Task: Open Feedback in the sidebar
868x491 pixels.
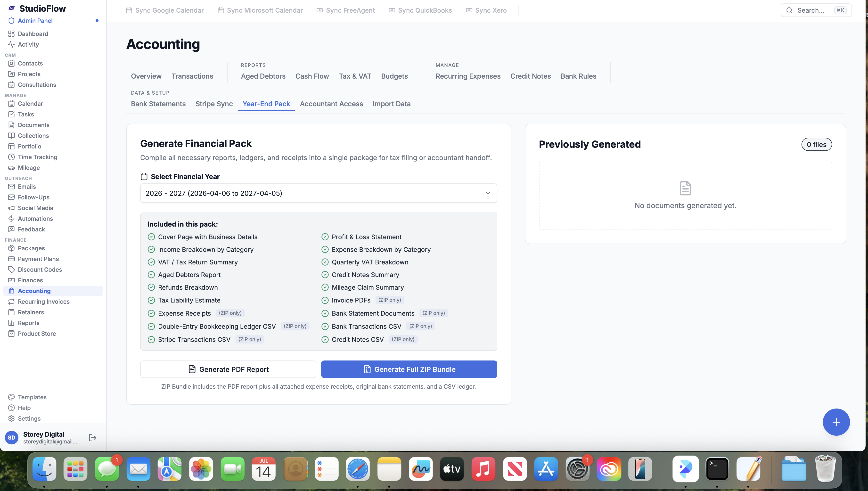Action: coord(31,229)
